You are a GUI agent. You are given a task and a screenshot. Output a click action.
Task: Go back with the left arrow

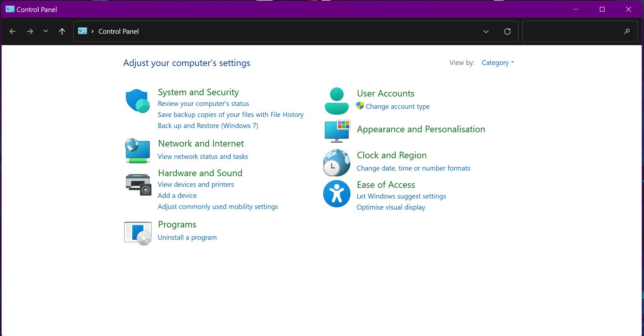[13, 32]
